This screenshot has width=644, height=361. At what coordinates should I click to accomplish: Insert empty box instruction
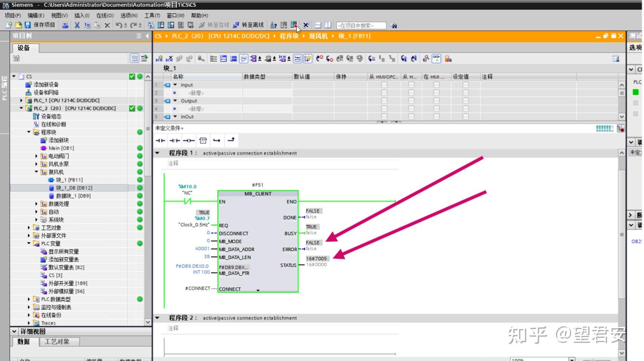pos(203,140)
